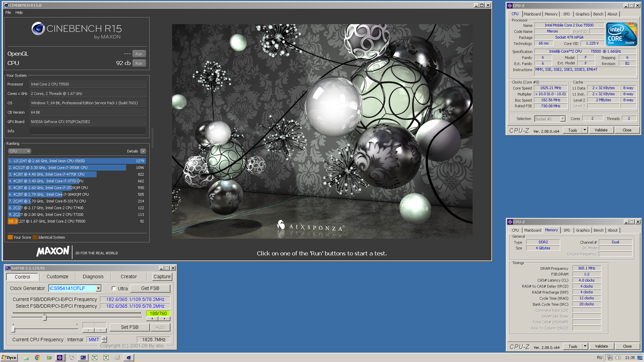Switch to Mainboard tab in top CPU-Z

[x=532, y=14]
